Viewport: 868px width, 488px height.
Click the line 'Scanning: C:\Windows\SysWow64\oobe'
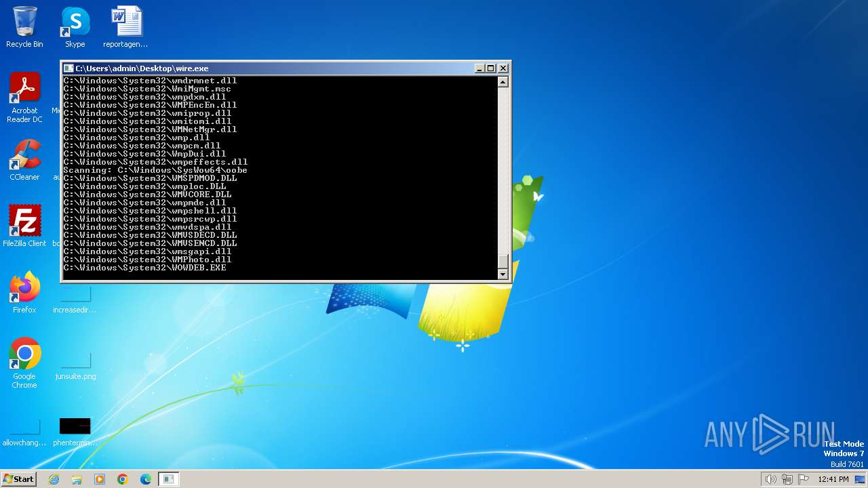click(x=155, y=170)
